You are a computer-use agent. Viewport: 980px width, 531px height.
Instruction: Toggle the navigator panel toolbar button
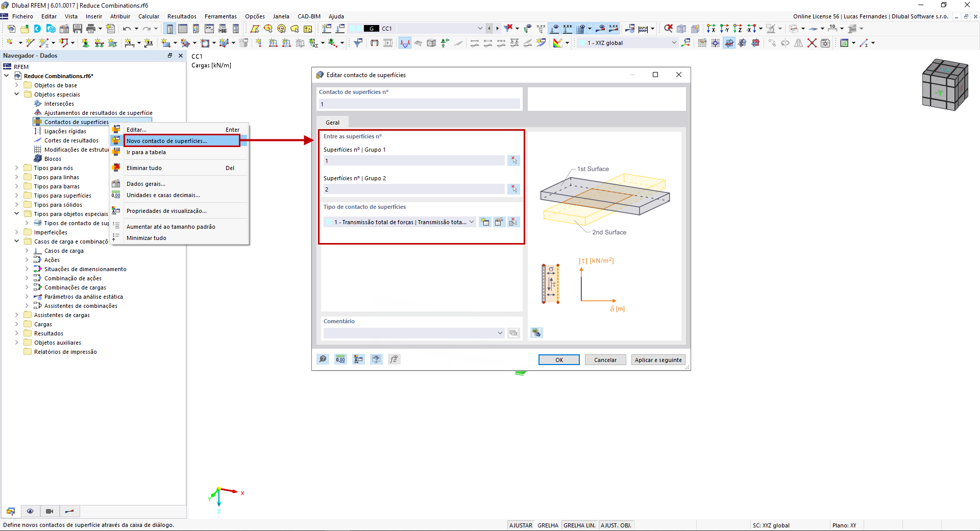point(170,29)
